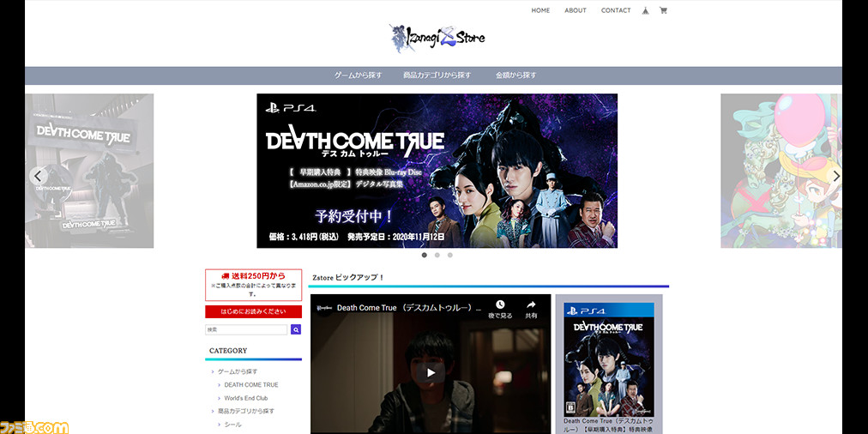Open the CONTACT page

[x=616, y=10]
